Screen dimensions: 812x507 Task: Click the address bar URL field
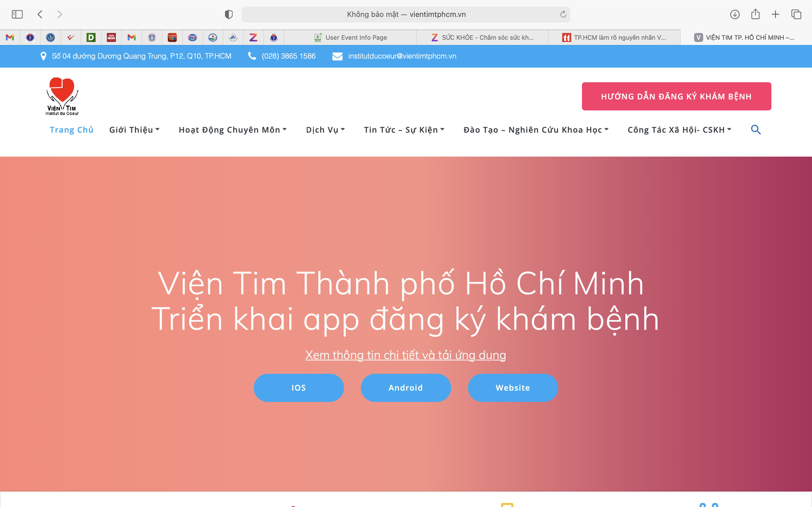tap(406, 14)
